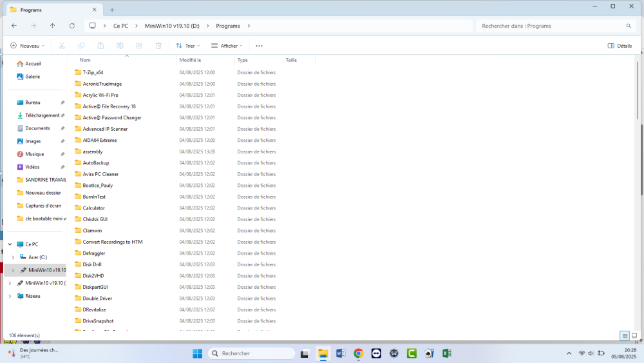Open the Nouveau dropdown menu
Image resolution: width=644 pixels, height=363 pixels.
click(27, 46)
